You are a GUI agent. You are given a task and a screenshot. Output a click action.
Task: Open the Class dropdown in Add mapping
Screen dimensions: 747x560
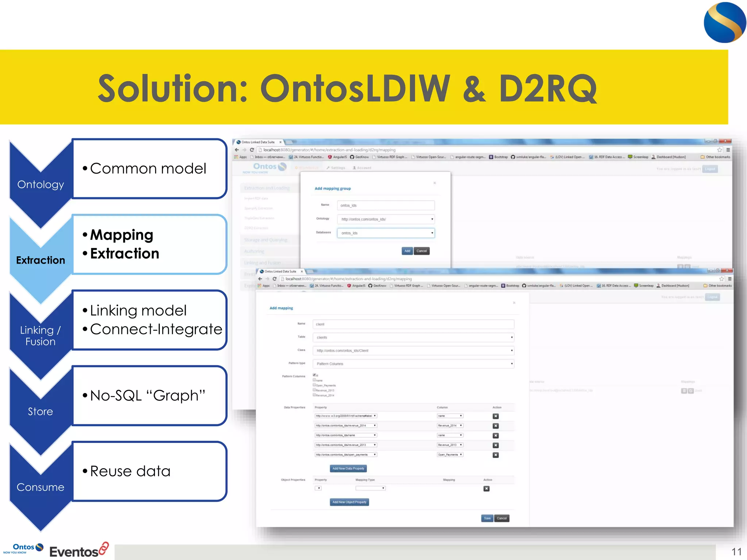click(x=413, y=351)
